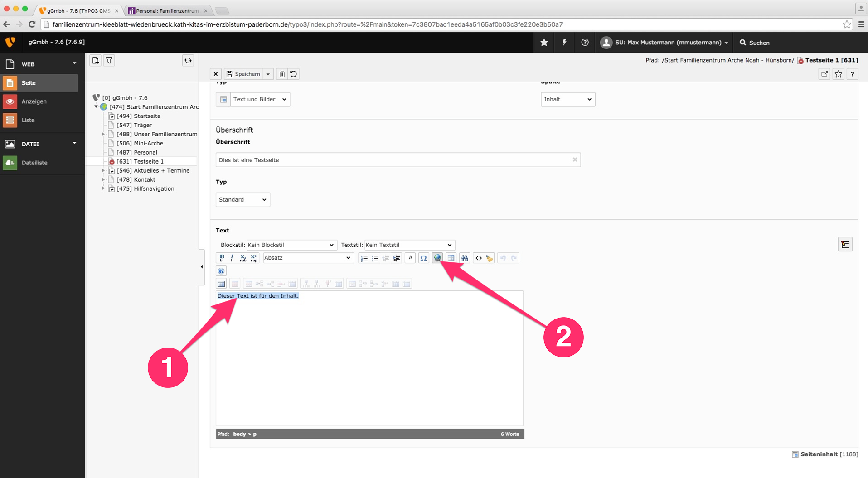Insert a special character with Omega icon
This screenshot has height=478, width=868.
tap(423, 258)
